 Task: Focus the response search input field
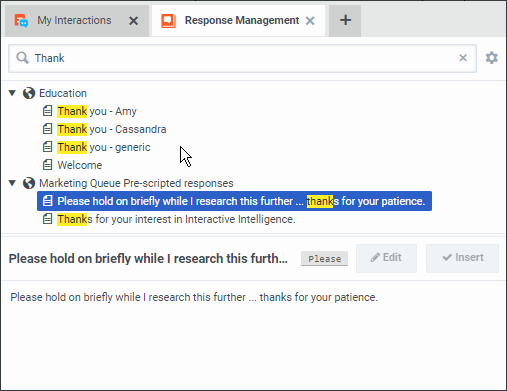[242, 58]
